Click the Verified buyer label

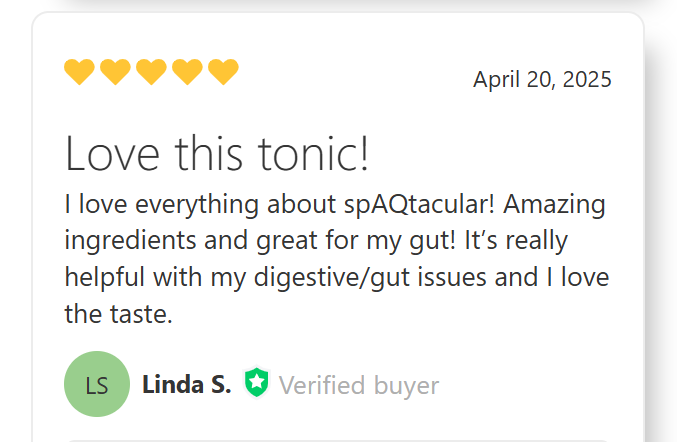tap(359, 385)
